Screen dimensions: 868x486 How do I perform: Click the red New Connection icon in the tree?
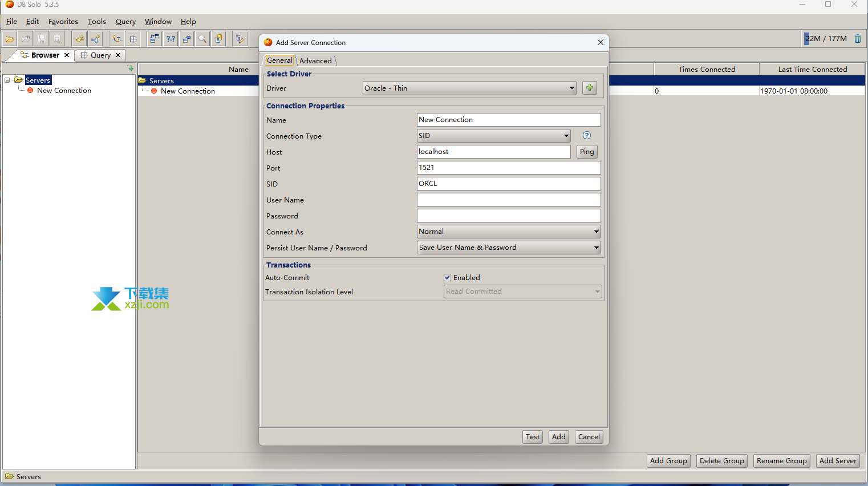(30, 90)
